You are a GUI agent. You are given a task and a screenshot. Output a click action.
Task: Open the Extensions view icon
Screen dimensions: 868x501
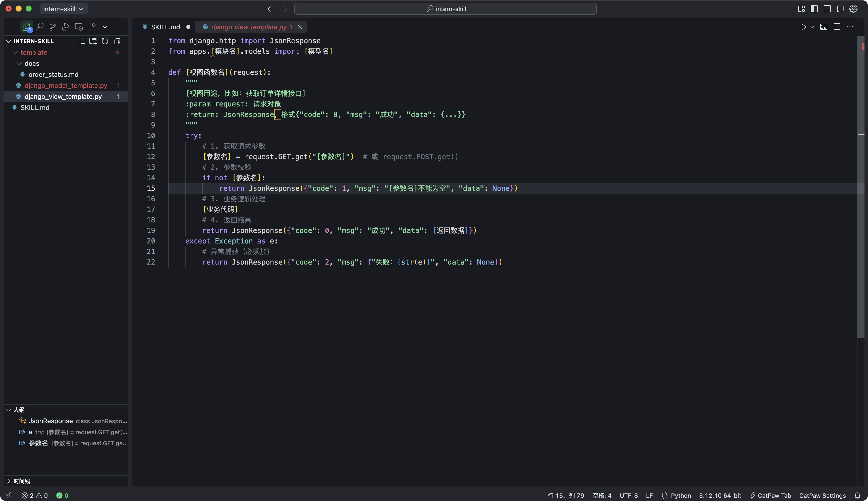pos(92,27)
